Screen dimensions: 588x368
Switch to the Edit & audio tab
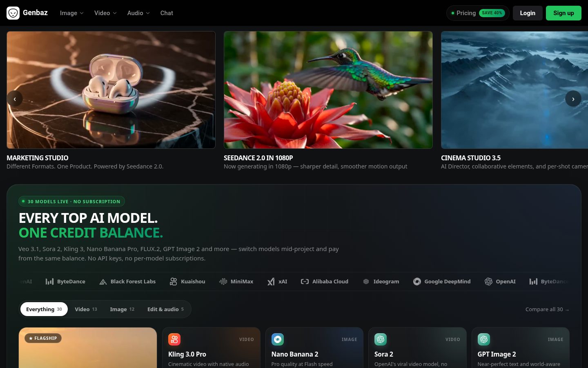(165, 309)
